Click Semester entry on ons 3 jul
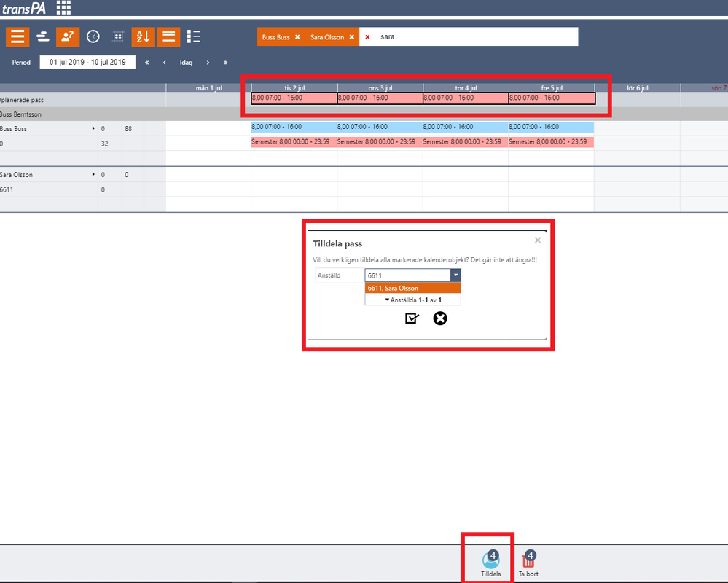This screenshot has width=728, height=583. tap(380, 142)
